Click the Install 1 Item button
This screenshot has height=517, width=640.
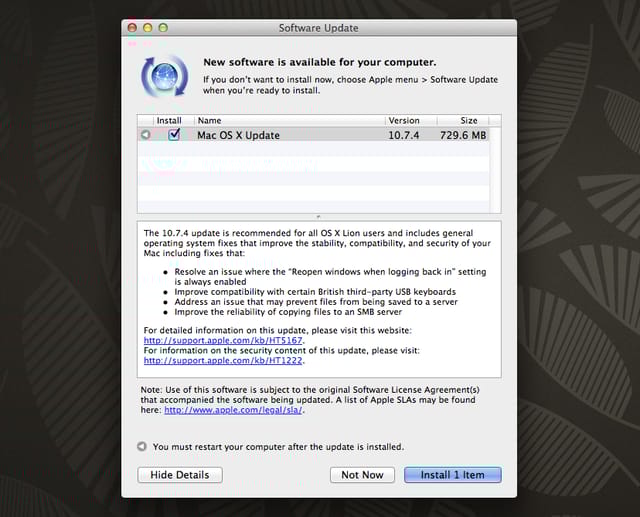click(x=453, y=475)
